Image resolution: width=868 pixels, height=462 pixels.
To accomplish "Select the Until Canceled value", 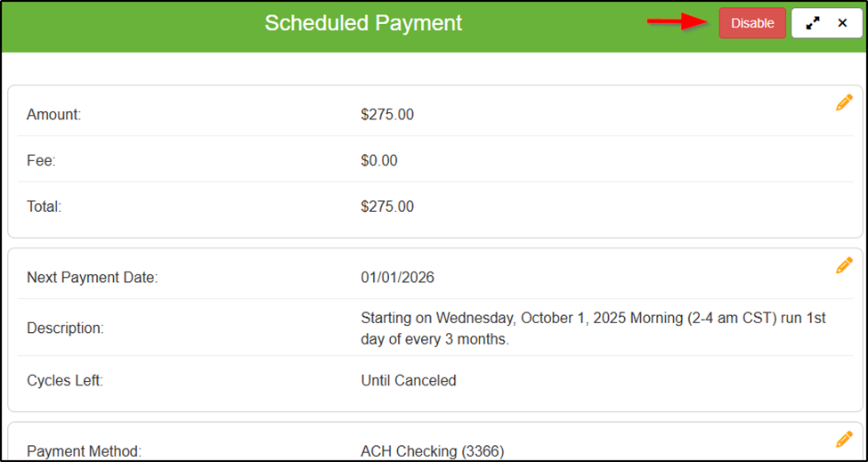I will click(x=409, y=381).
